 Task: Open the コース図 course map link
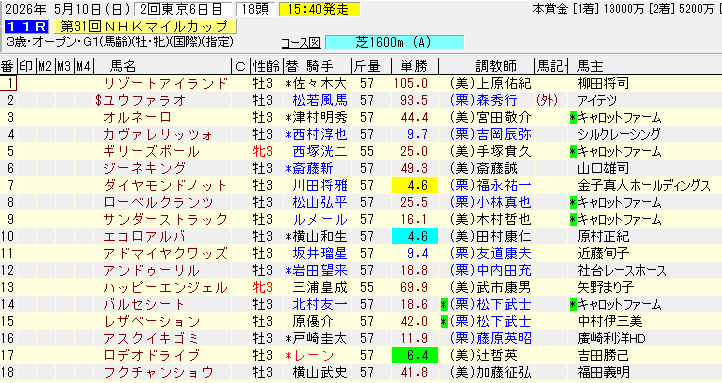pyautogui.click(x=301, y=42)
